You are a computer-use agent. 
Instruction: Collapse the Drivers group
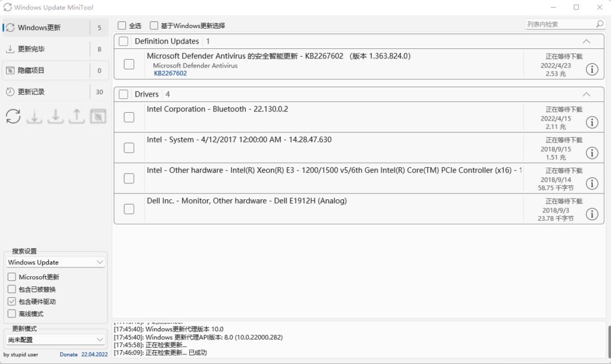pyautogui.click(x=587, y=94)
